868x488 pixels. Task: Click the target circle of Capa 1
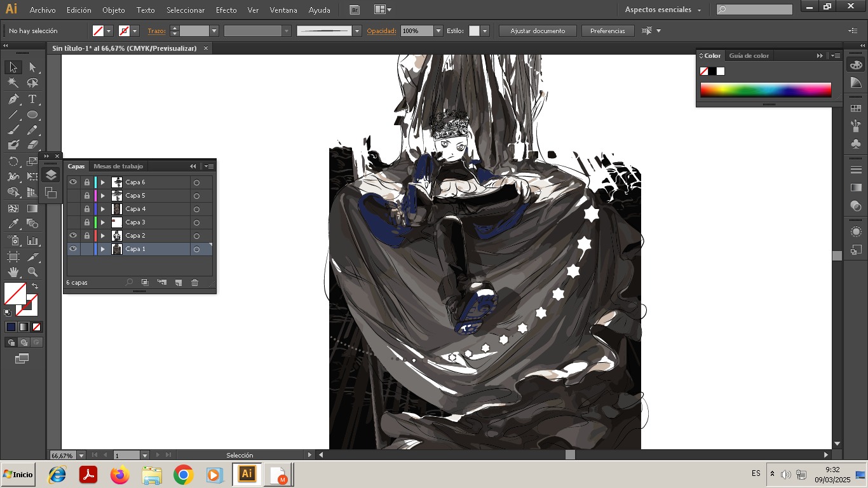click(196, 249)
